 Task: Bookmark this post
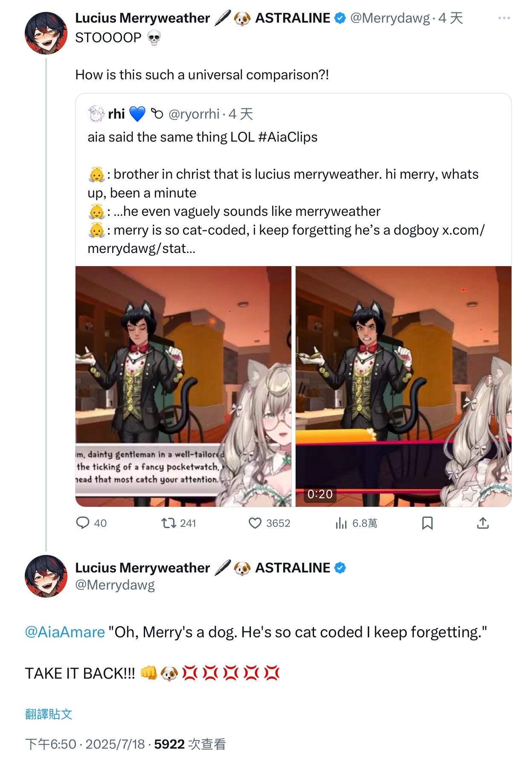[427, 523]
